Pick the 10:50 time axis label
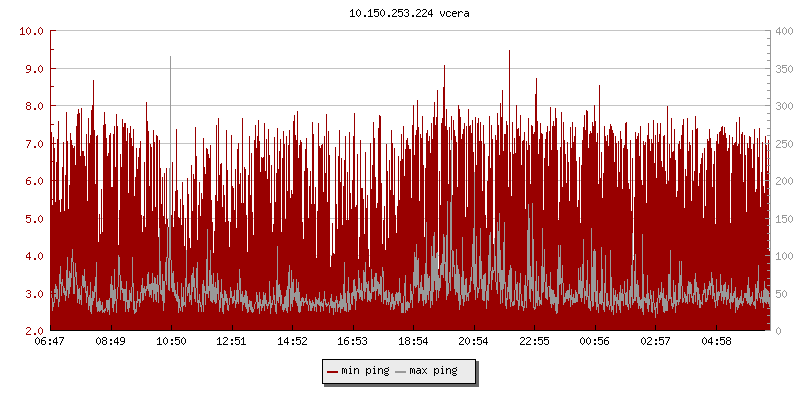Screen dimensions: 800x400 coord(171,342)
